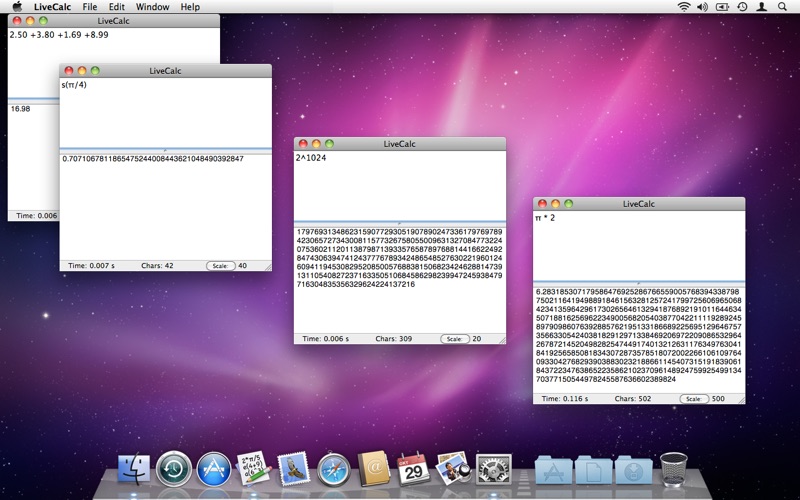Click Scale button in s(π/4) window
Screen dimensions: 800x500
pos(220,266)
